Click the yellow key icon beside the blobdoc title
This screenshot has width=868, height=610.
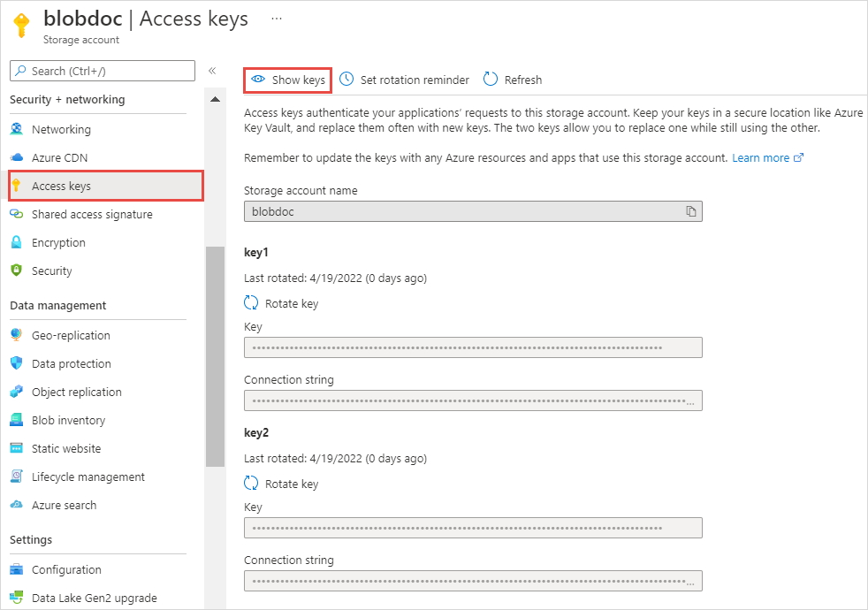tap(21, 26)
